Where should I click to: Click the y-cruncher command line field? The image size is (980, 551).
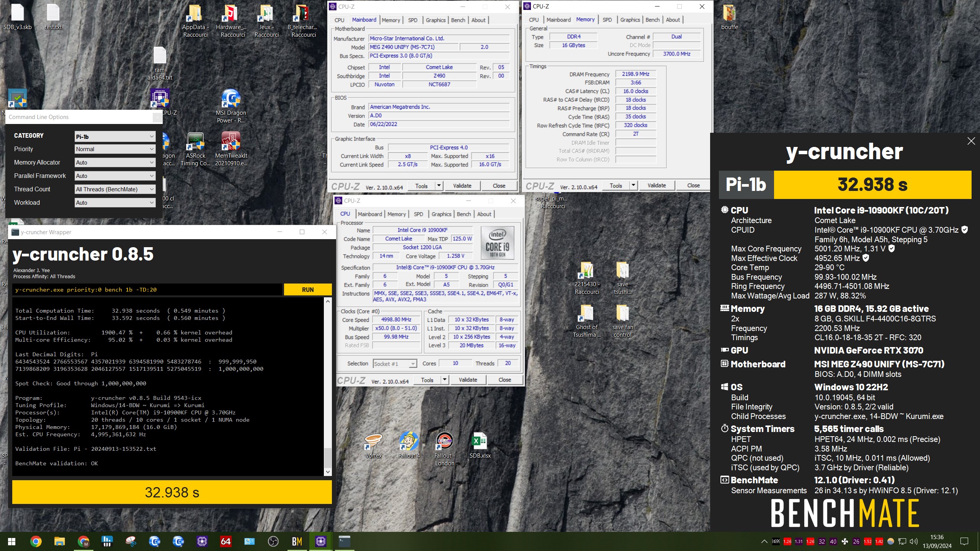click(x=147, y=290)
